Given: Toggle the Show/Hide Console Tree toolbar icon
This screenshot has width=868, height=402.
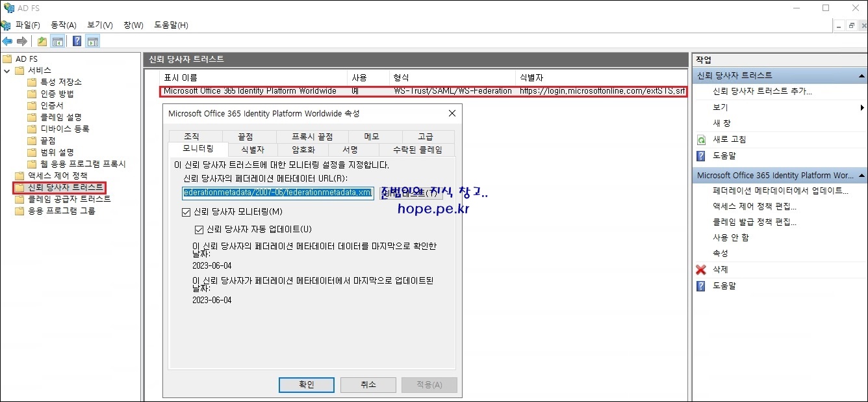Looking at the screenshot, I should [57, 42].
